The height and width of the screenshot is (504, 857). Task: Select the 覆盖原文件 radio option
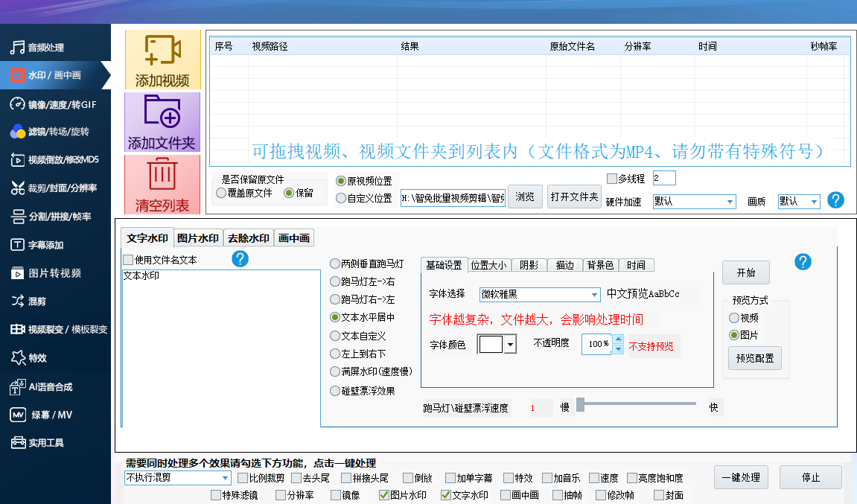click(221, 193)
